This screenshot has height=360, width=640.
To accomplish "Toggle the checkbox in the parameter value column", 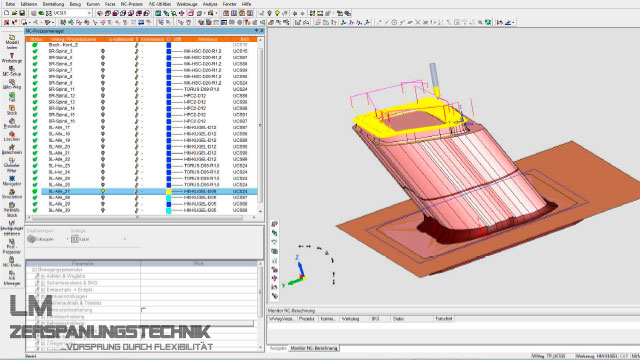I will (143, 310).
